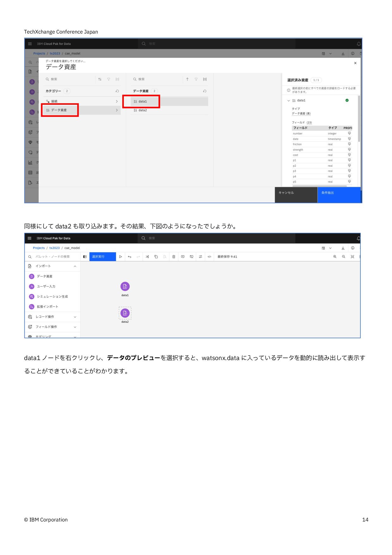Toggle the node palette panel icon
The height and width of the screenshot is (555, 392).
[x=85, y=257]
